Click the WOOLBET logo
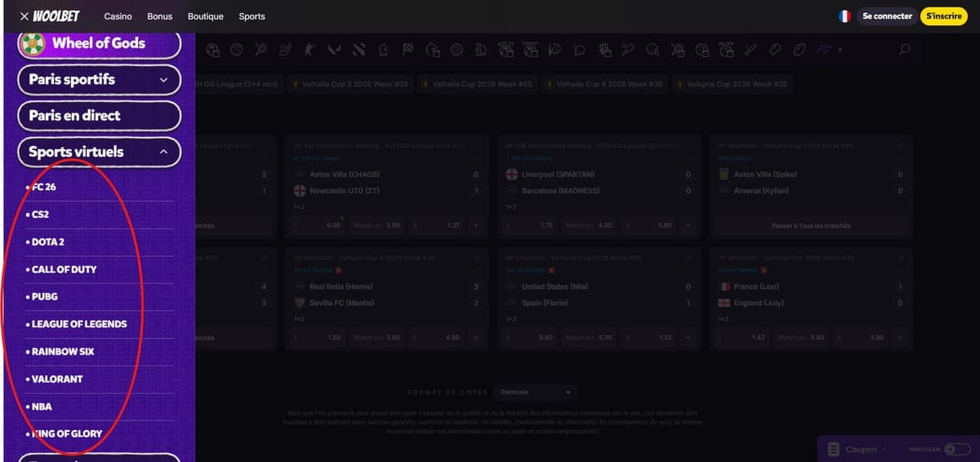 56,16
